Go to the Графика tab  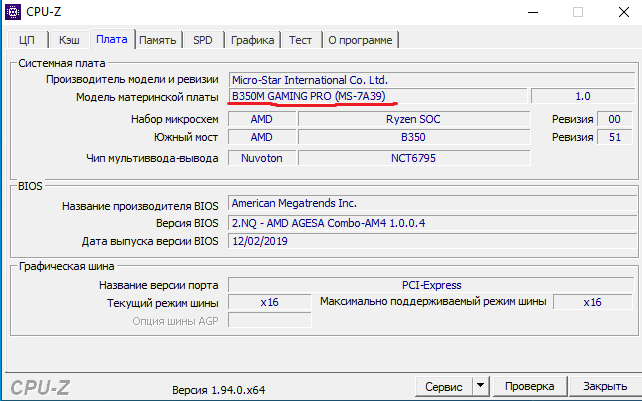(x=252, y=40)
